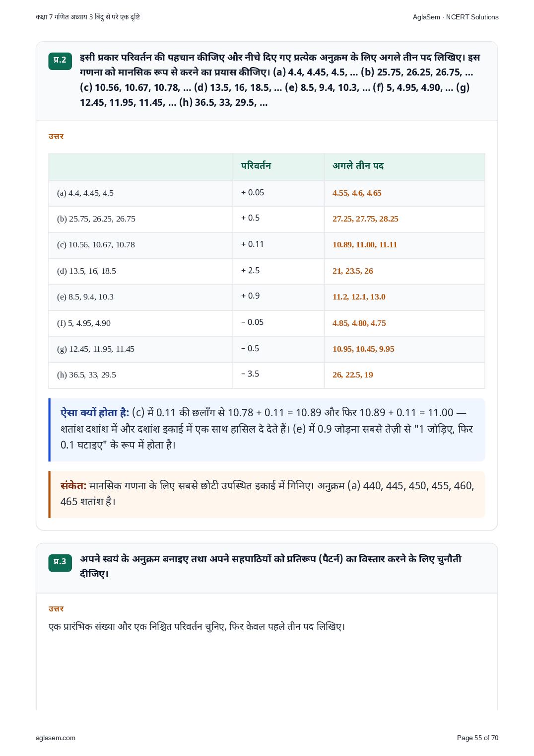This screenshot has width=534, height=756.
Task: Click the संकेत hint box
Action: pos(267,494)
